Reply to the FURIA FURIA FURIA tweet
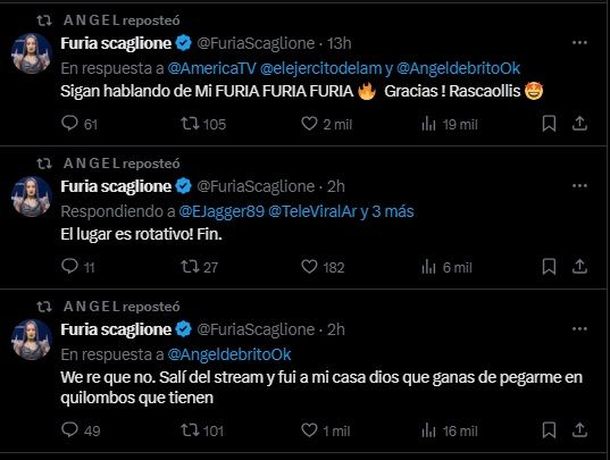This screenshot has width=610, height=460. 68,123
